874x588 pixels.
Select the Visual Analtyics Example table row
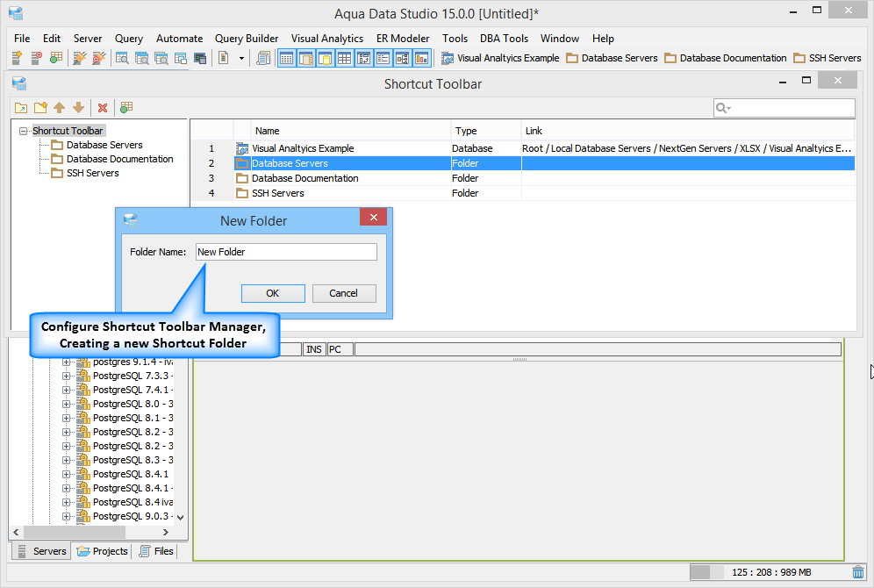point(522,148)
